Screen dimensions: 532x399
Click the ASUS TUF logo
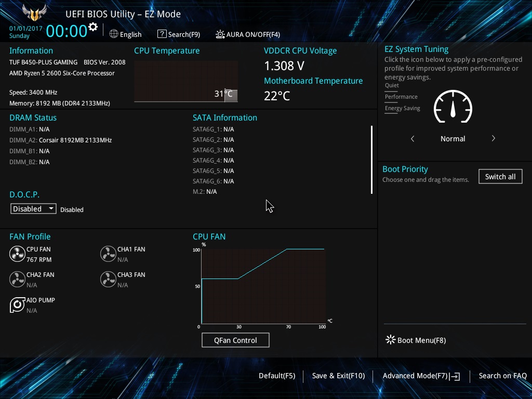pos(34,13)
